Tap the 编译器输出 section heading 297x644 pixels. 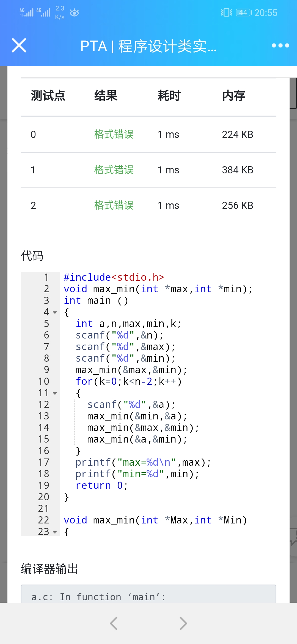50,569
